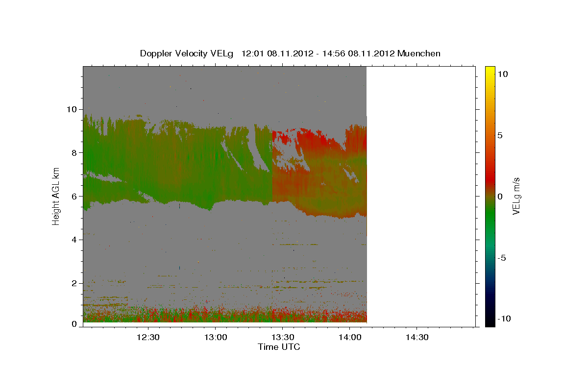Click the colorbar value label -10
Viewport: 588px width, 392px height.
503,318
